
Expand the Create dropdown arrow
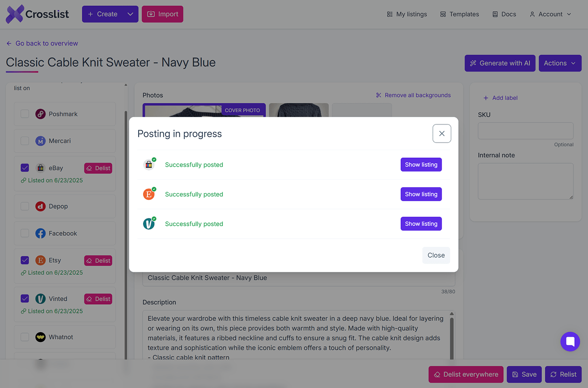point(130,14)
